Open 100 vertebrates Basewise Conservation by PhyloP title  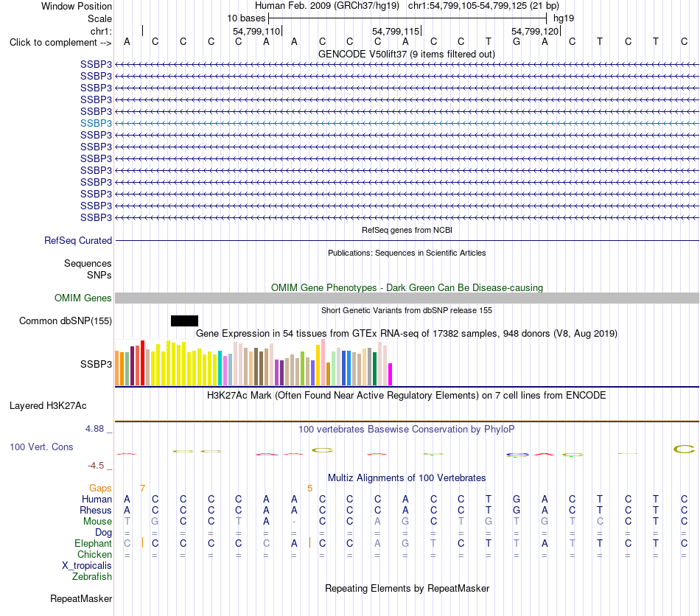[407, 430]
